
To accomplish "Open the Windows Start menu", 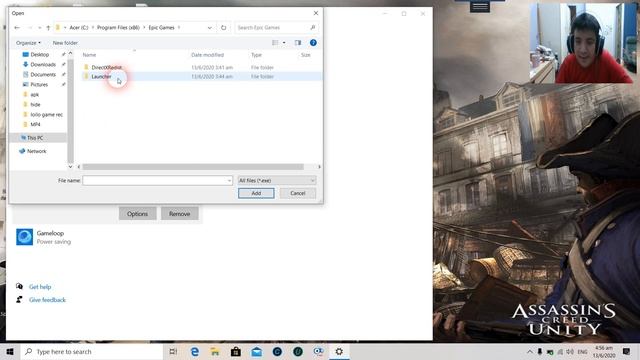I will coord(10,351).
